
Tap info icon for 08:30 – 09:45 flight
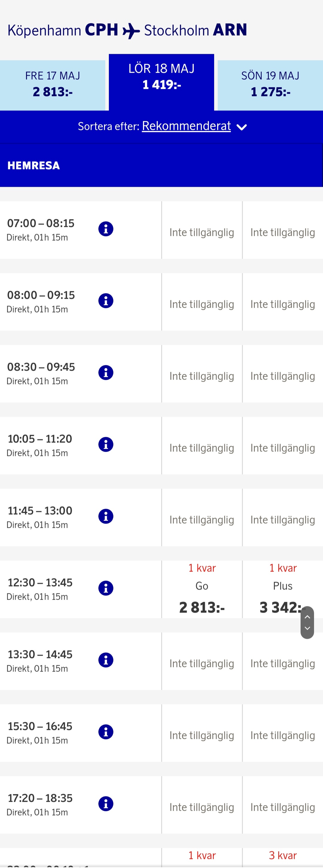click(x=106, y=373)
